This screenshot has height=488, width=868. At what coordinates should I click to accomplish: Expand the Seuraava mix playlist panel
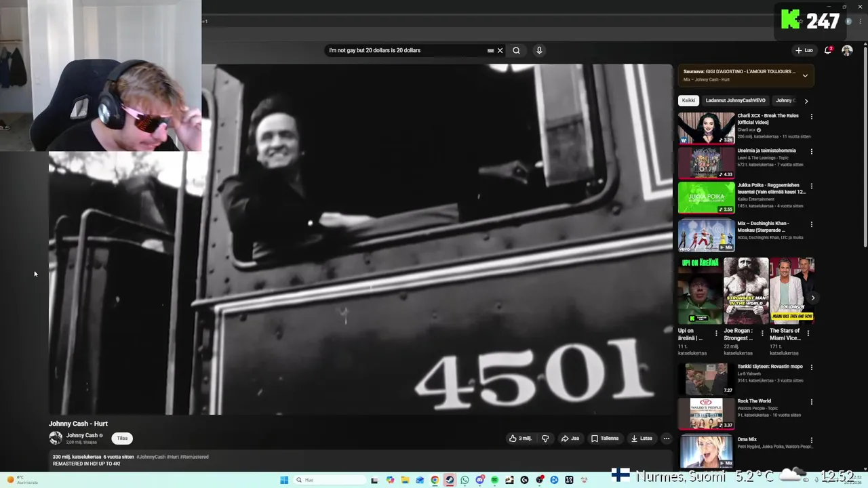click(x=805, y=75)
